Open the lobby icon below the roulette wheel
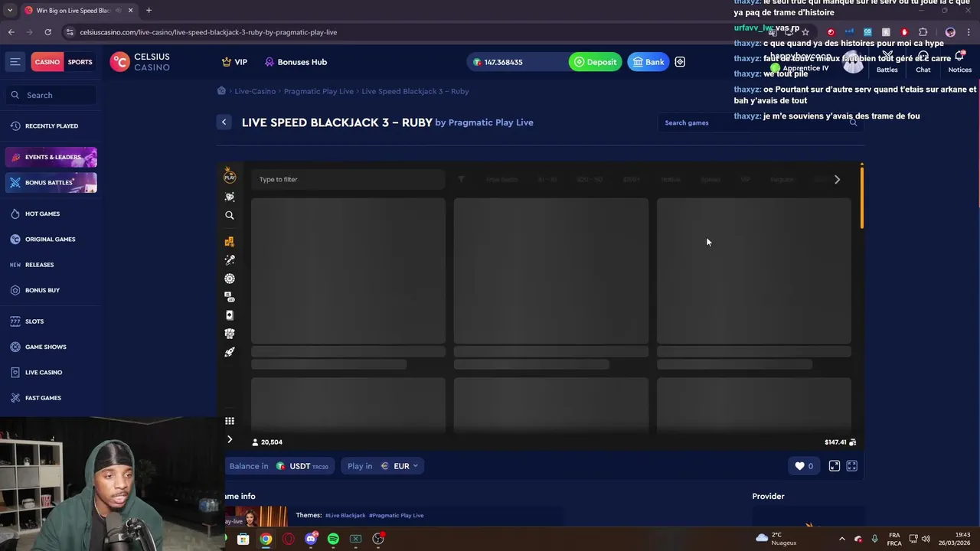980x551 pixels. click(230, 297)
